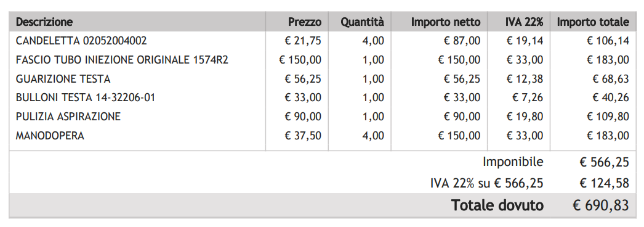This screenshot has width=644, height=227.
Task: Select the Importo totale column header
Action: [x=593, y=22]
